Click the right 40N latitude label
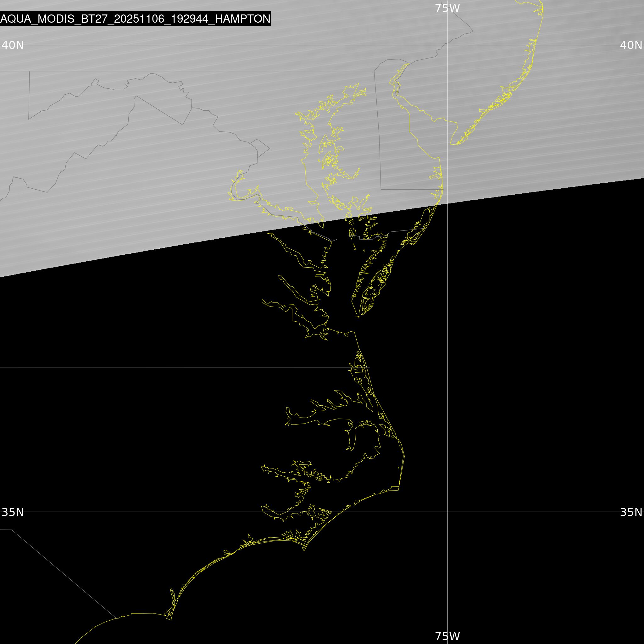The image size is (644, 644). [x=631, y=45]
